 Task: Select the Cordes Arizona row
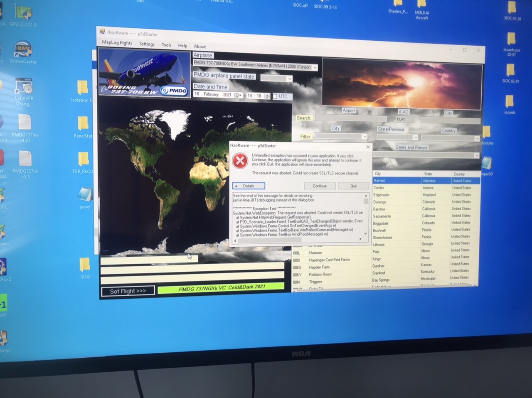(426, 188)
